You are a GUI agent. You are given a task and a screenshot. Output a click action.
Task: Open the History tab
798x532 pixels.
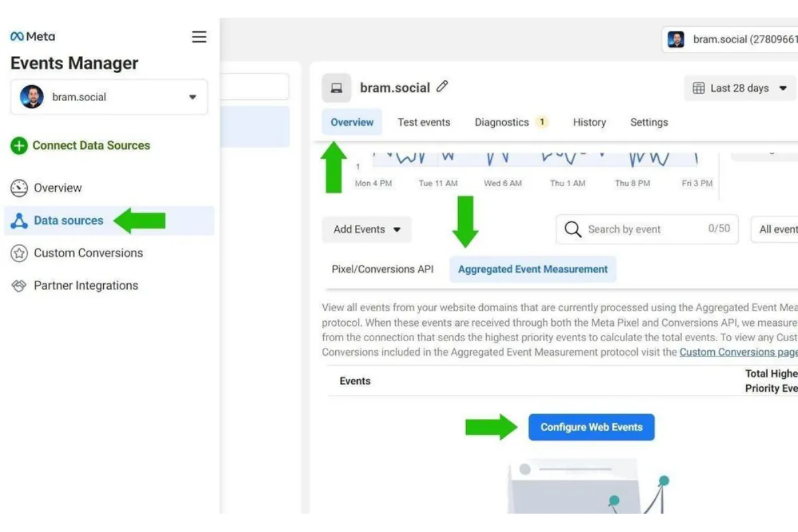(589, 122)
